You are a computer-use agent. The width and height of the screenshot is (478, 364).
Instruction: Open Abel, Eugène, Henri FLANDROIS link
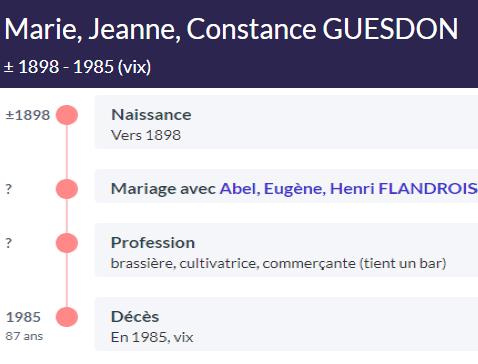[349, 189]
